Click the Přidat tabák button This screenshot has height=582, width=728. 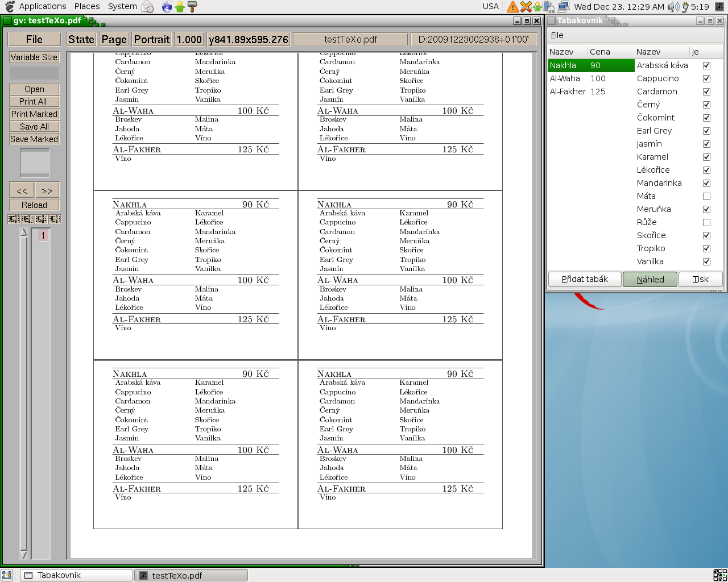[585, 280]
